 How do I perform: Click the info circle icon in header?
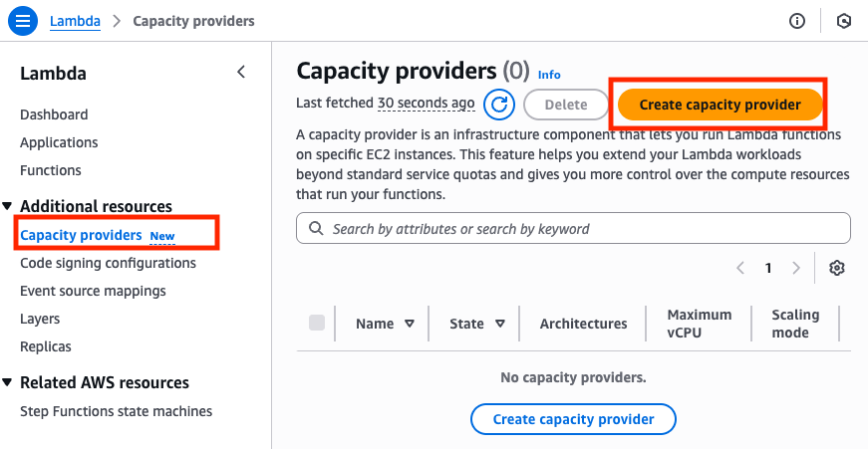[796, 21]
